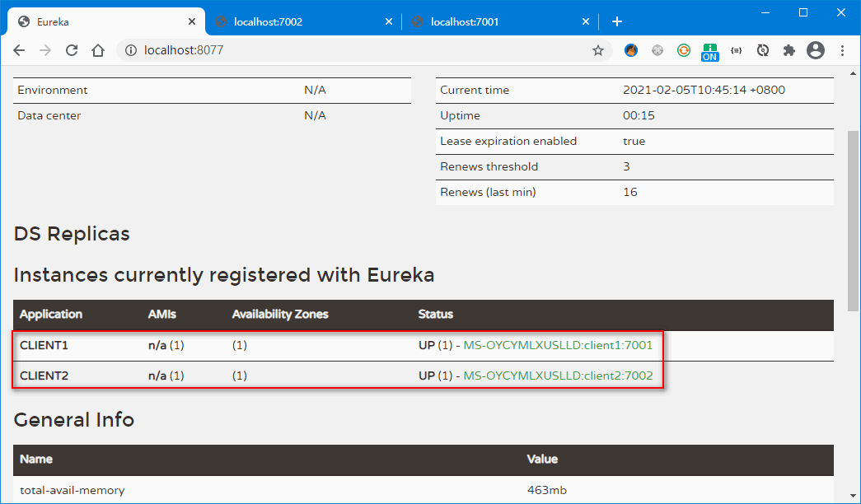Click the scrollbar up arrow
Viewport: 861px width, 504px height.
click(x=853, y=73)
